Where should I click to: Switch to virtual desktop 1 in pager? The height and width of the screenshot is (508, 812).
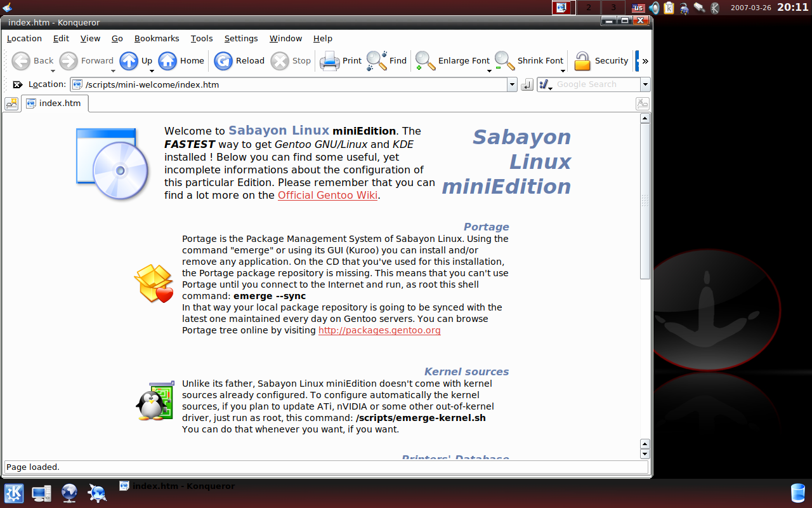(x=563, y=8)
